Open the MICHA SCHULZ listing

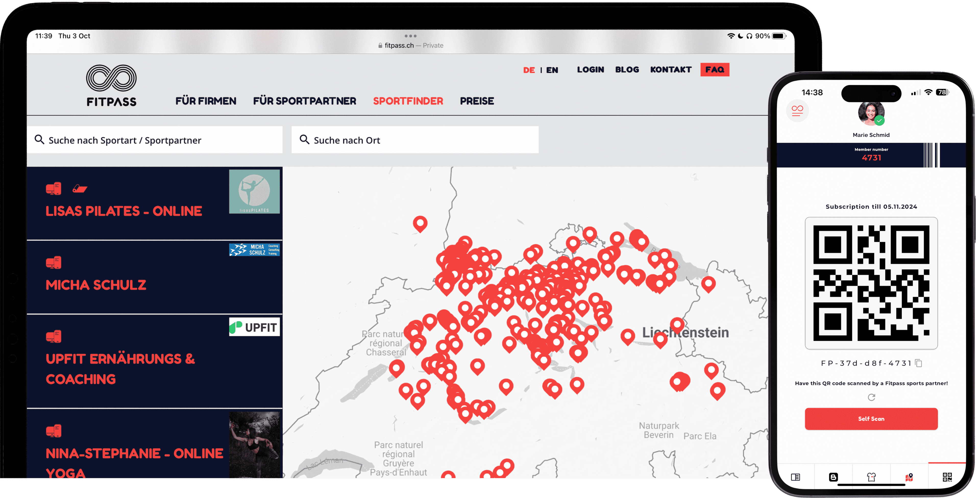(96, 285)
